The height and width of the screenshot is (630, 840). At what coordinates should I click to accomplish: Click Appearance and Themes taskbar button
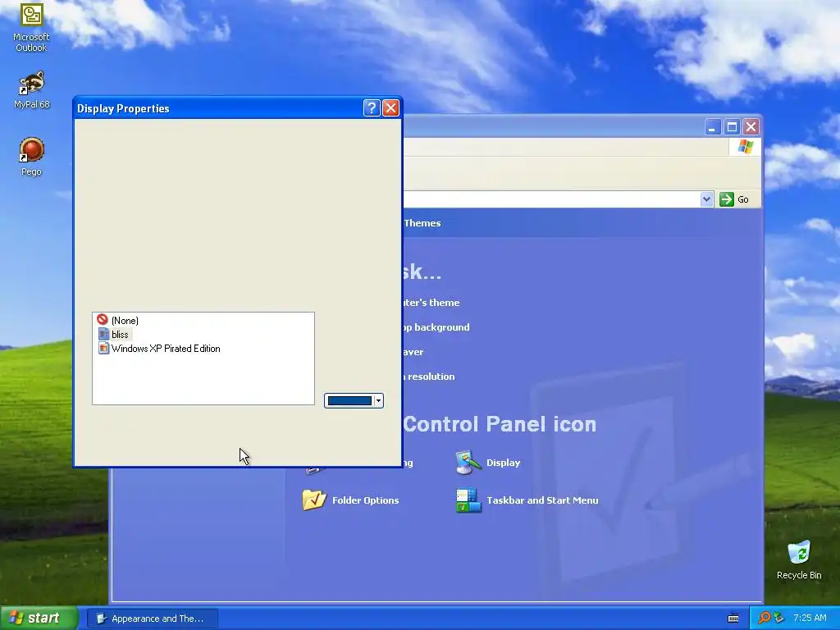coord(153,619)
